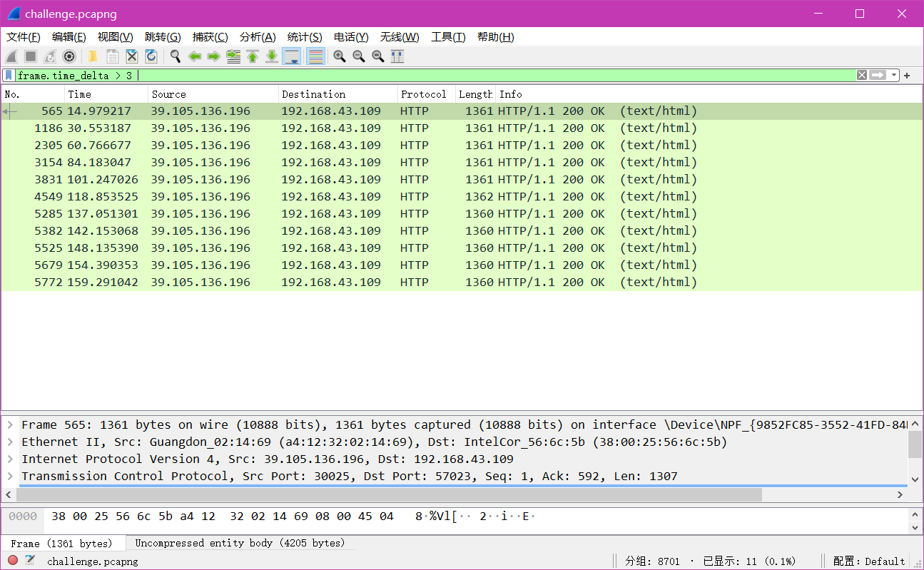
Task: Sort by the Source column header
Action: (213, 94)
